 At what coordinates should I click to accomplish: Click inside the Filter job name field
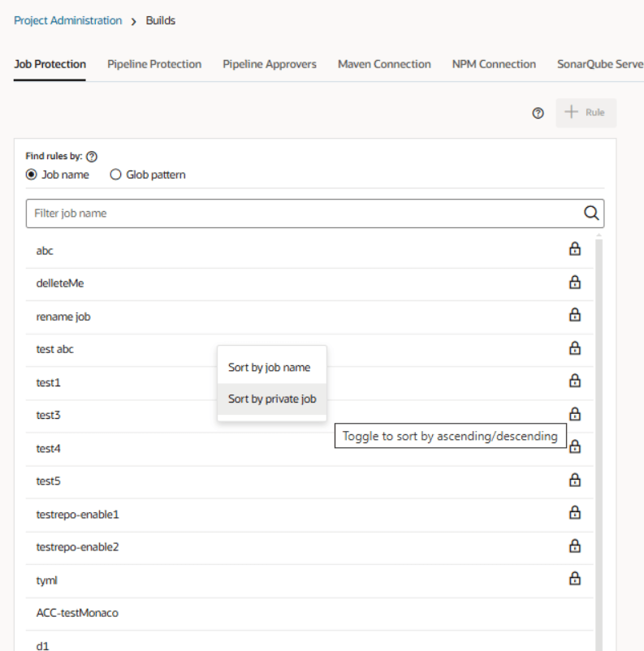(244, 213)
